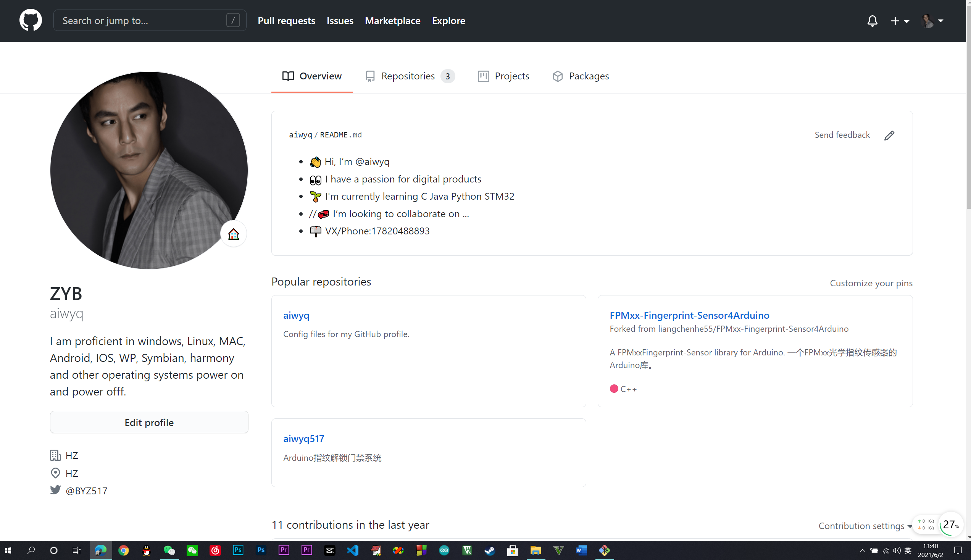Switch to the Packages tab

[580, 76]
